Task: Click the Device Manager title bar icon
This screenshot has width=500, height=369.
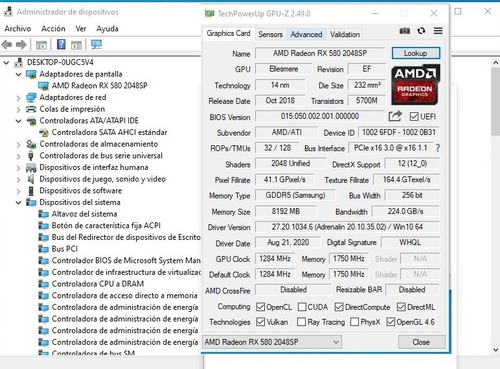Action: 8,12
